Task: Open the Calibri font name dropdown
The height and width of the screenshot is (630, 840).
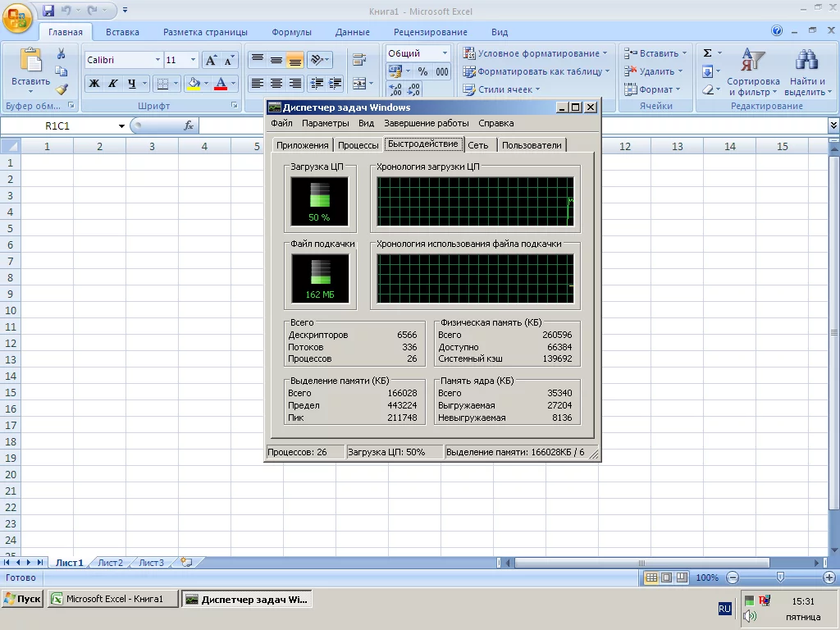Action: [x=157, y=60]
